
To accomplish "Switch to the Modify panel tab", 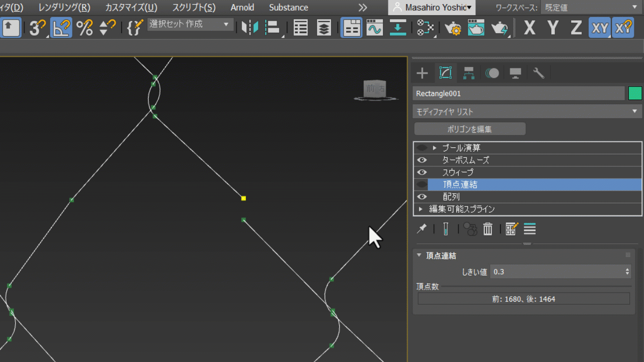I will click(445, 73).
